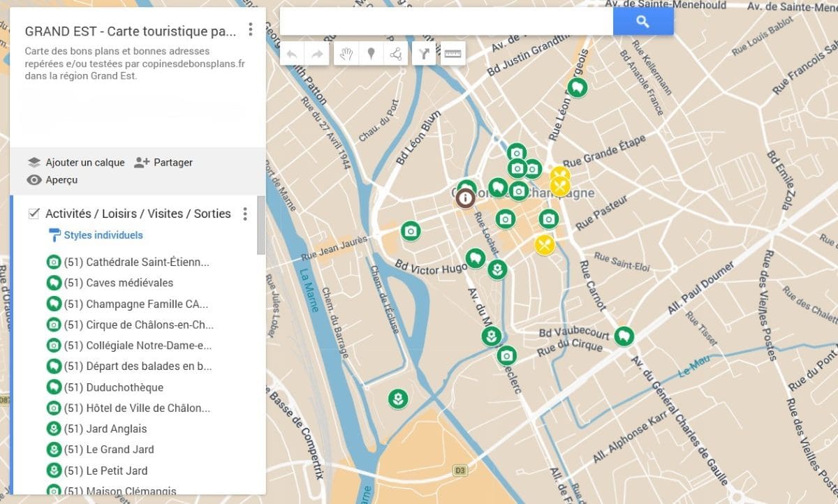Screen dimensions: 838x504
Task: Click the sidebar layer list scrollbar
Action: [x=261, y=225]
